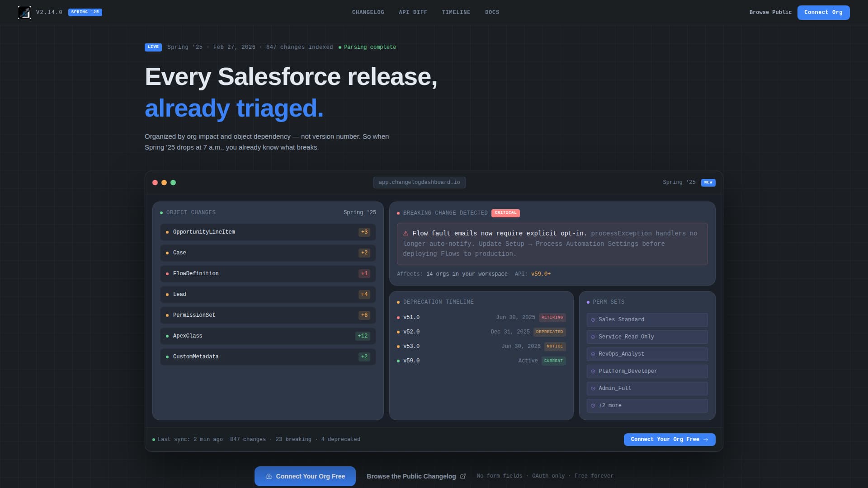Click the +6 change count badge
Screen dimensions: 868x488
pyautogui.click(x=364, y=315)
